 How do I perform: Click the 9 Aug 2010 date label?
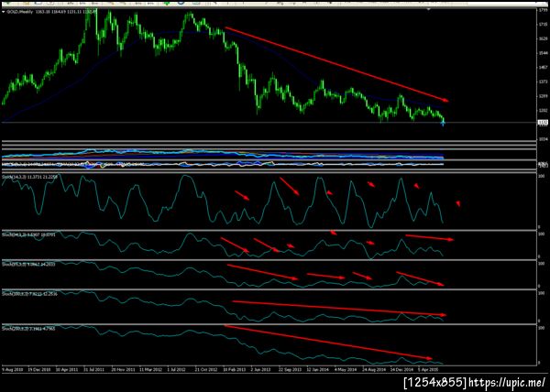(x=12, y=370)
